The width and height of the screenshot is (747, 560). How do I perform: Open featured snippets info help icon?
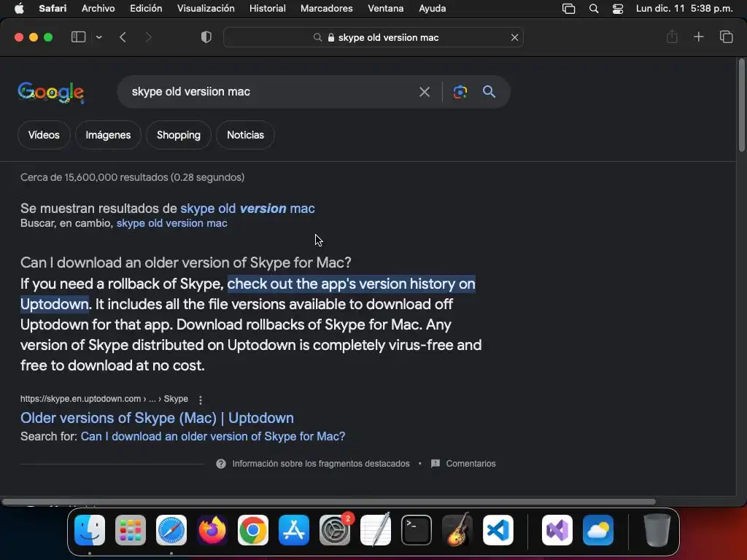(x=221, y=464)
